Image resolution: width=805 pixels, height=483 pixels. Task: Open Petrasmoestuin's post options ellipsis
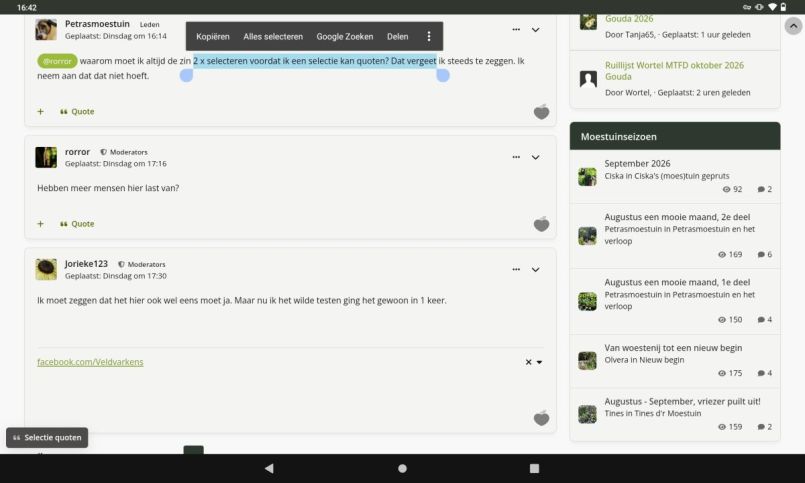pos(516,30)
